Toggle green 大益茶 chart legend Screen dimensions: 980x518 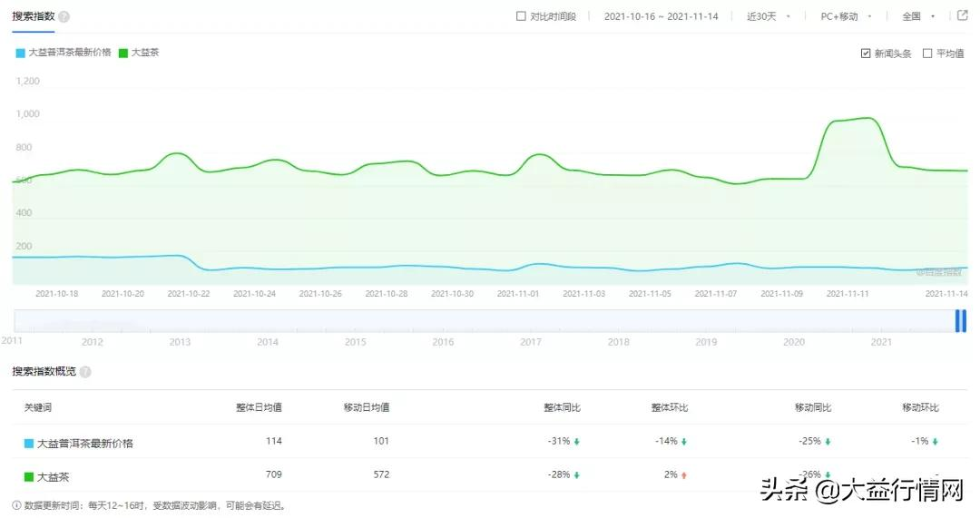coord(139,53)
